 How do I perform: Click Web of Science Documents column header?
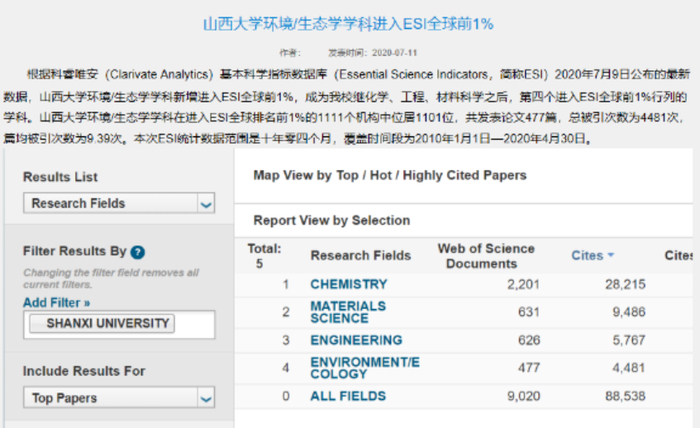pos(486,255)
